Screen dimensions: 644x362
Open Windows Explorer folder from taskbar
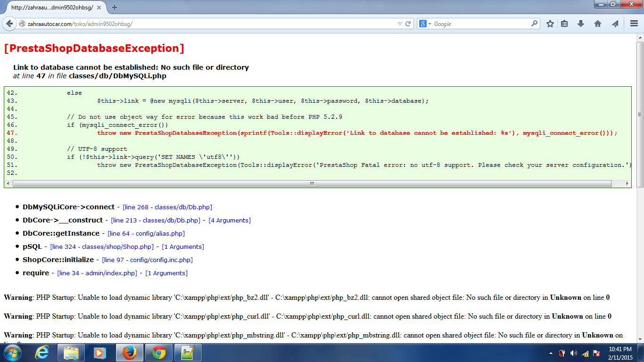[71, 353]
